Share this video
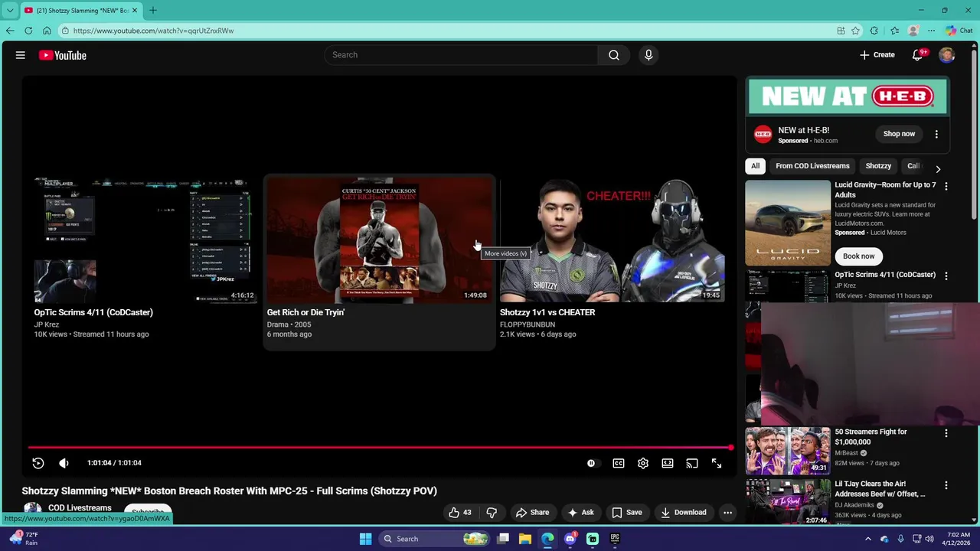This screenshot has width=980, height=551. 532,513
